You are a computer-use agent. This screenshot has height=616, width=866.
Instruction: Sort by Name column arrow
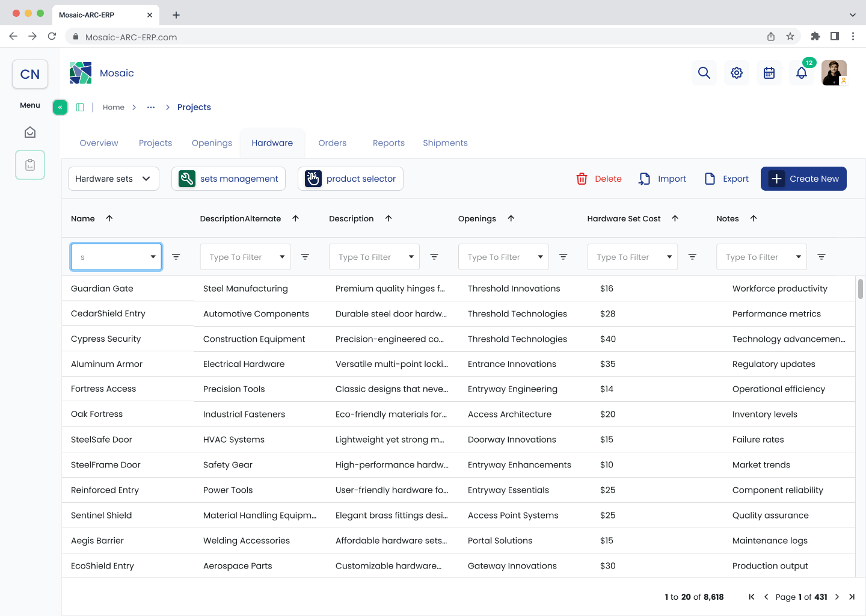[109, 218]
